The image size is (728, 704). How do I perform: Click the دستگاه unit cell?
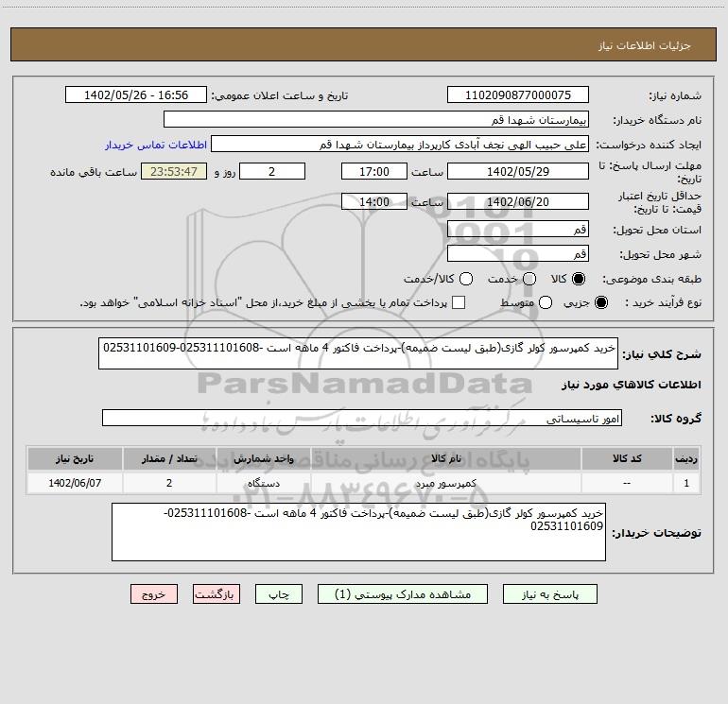pyautogui.click(x=263, y=483)
